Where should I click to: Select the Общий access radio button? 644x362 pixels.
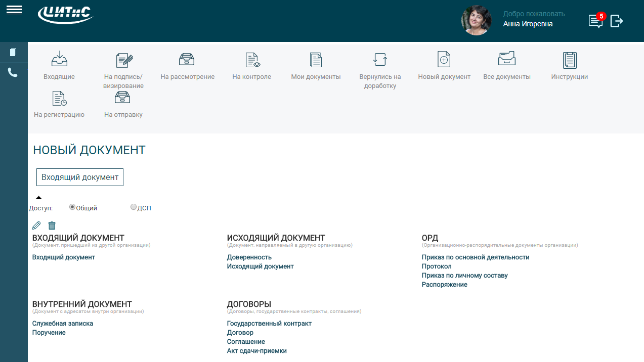(72, 207)
